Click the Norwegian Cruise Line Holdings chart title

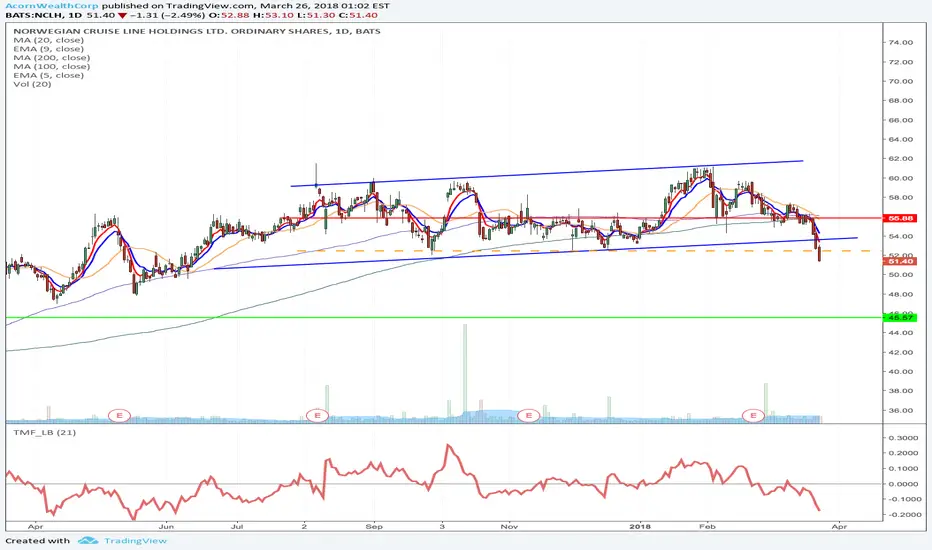tap(197, 31)
